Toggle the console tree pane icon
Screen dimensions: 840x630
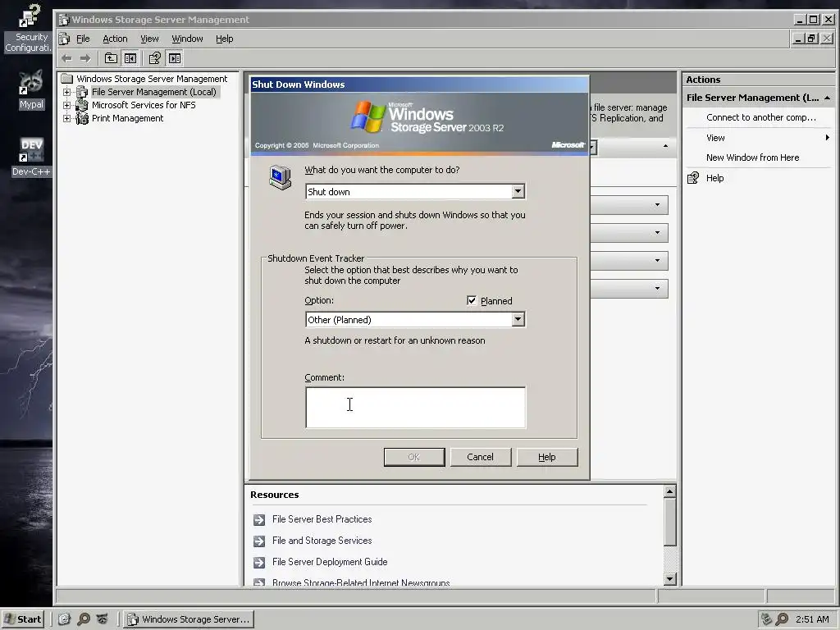[x=130, y=58]
